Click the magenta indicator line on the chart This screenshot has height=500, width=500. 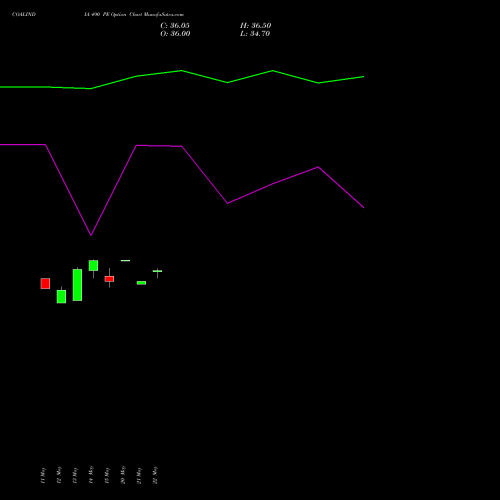182,146
